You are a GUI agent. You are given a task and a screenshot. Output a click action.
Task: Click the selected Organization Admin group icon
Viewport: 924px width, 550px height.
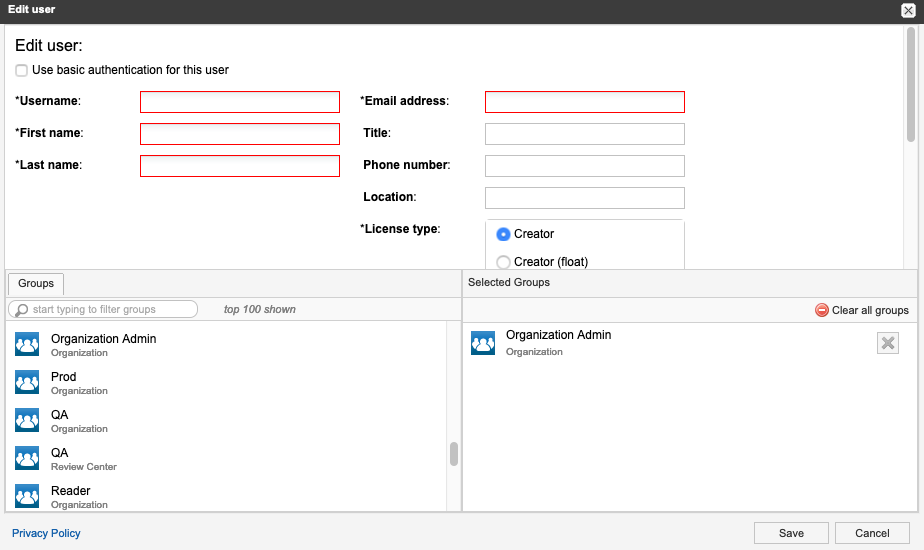483,343
